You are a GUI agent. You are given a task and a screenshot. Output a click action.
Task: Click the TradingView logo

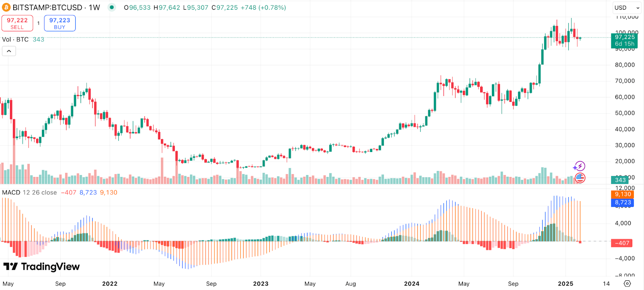point(41,267)
